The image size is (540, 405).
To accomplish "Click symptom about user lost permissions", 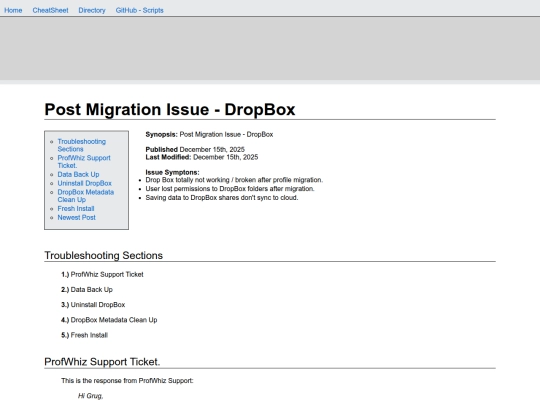I will [230, 189].
